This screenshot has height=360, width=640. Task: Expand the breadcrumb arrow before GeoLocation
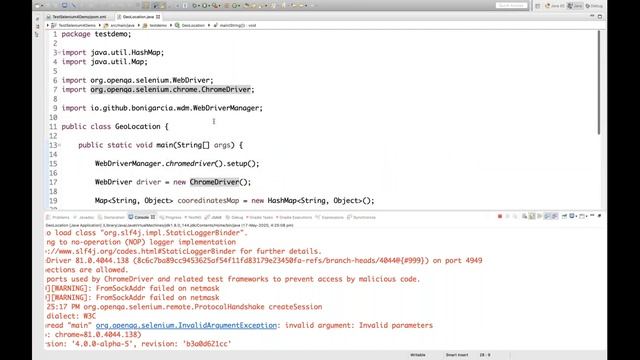pos(171,25)
